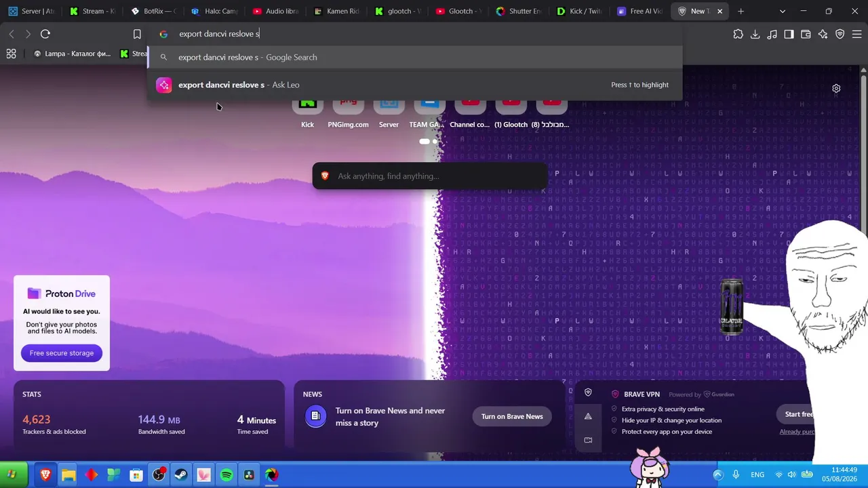Open the tab search dropdown arrow
Viewport: 868px width, 488px height.
[782, 12]
